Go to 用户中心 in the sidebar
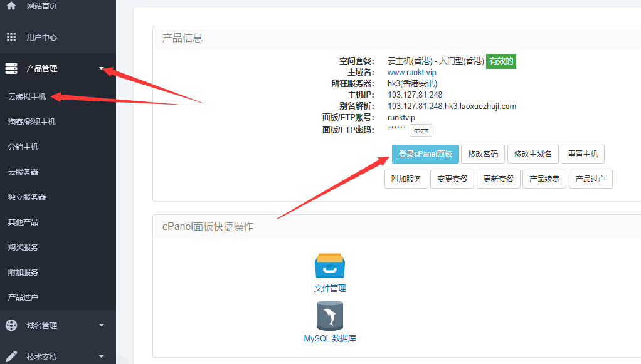This screenshot has width=641, height=364. tap(41, 37)
